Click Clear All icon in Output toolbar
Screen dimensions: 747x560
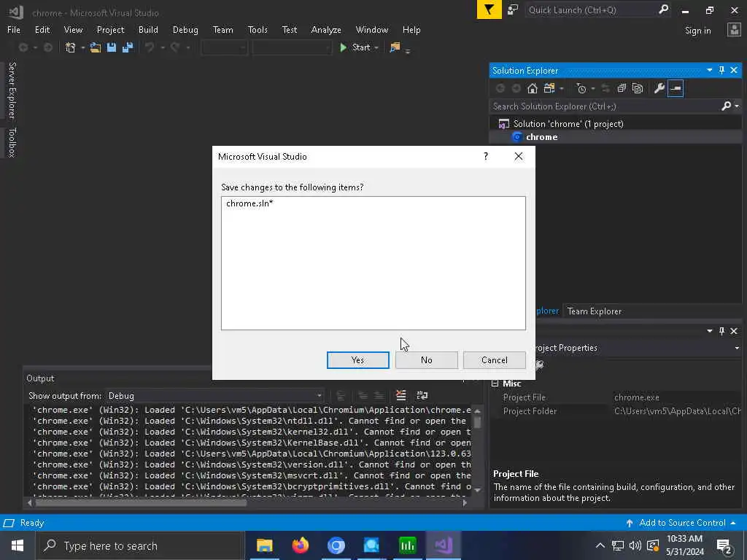[x=401, y=395]
